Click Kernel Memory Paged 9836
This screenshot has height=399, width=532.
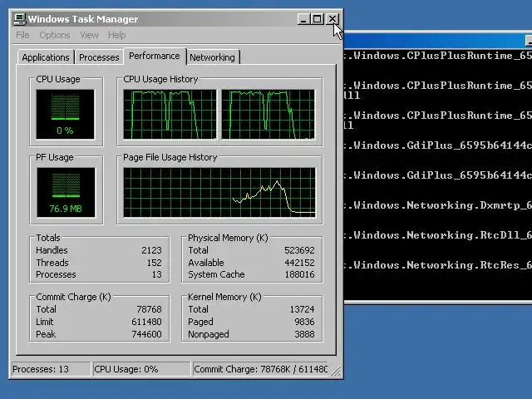pyautogui.click(x=305, y=322)
